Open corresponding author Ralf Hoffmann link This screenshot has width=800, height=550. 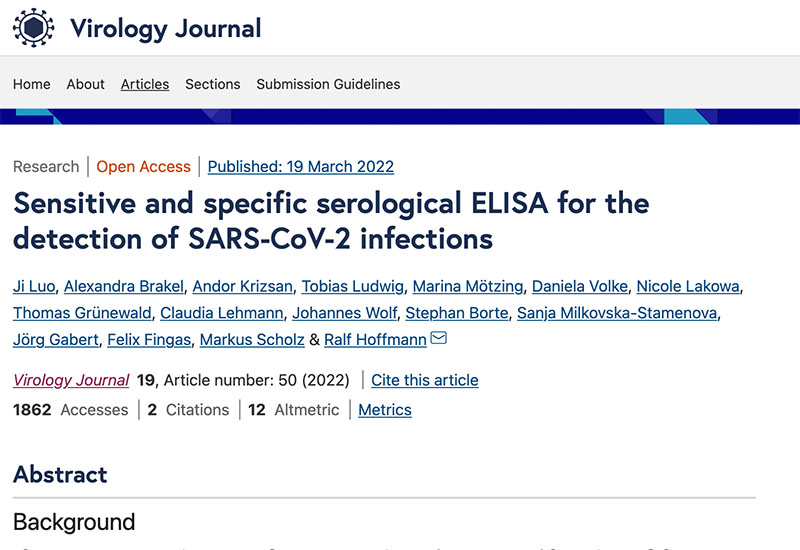375,339
